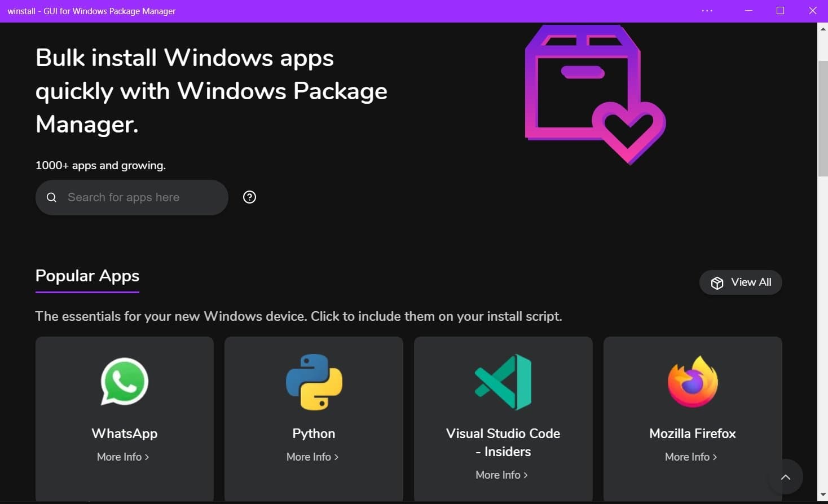Select the Mozilla Firefox app icon
This screenshot has height=504, width=828.
pos(693,382)
